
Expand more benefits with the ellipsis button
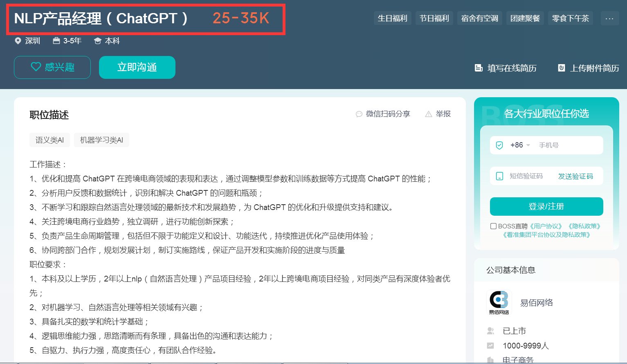[x=609, y=18]
